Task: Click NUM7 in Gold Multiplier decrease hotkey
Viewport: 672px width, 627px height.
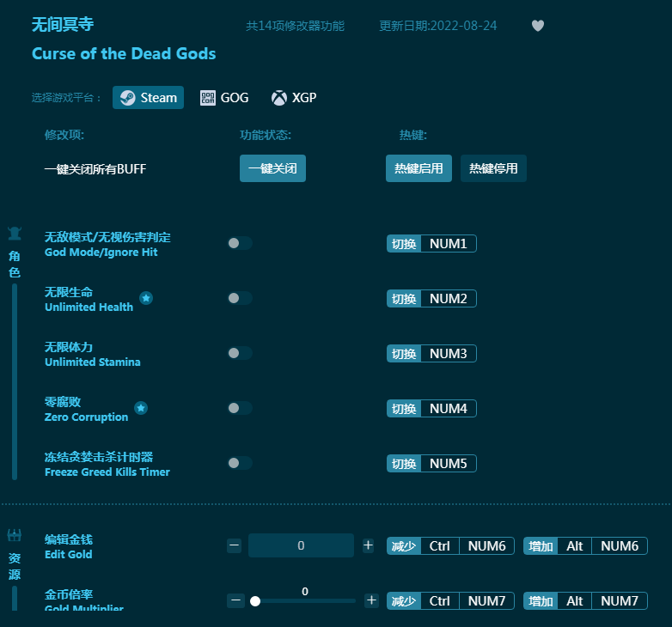Action: (x=487, y=601)
